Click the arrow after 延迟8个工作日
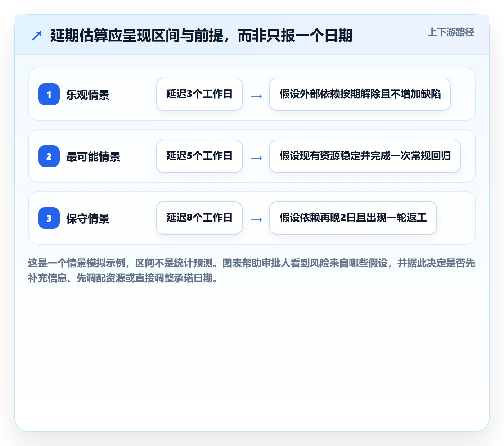The image size is (504, 446). (256, 220)
